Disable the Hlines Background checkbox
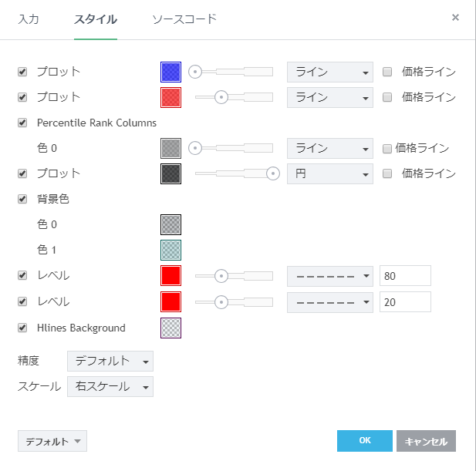 pos(22,328)
